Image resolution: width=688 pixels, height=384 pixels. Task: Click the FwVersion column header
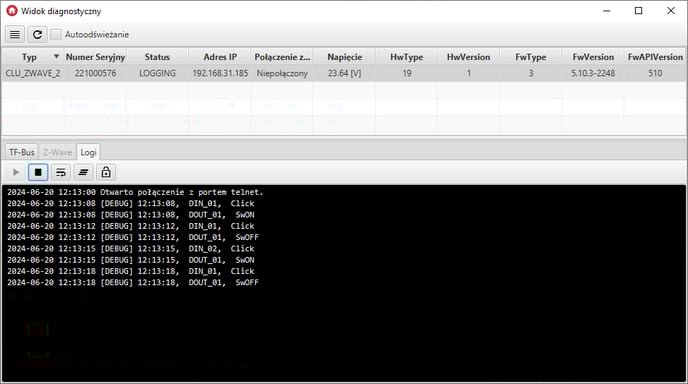click(593, 57)
